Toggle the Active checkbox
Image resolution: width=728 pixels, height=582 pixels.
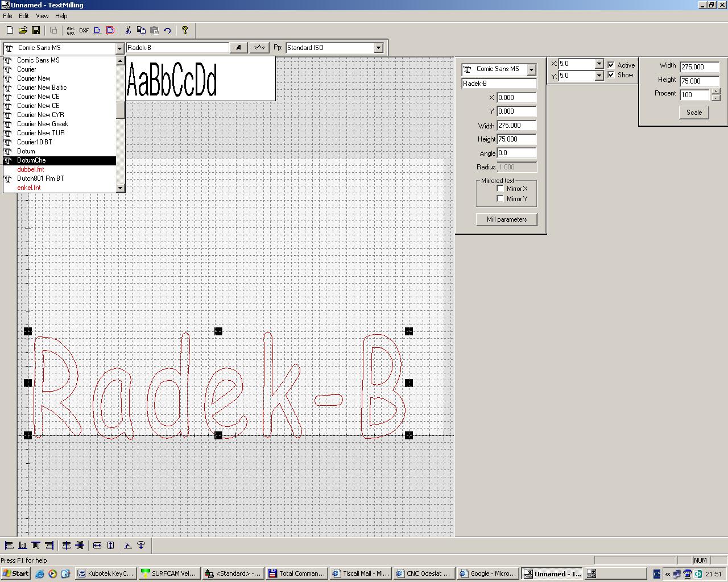click(611, 65)
